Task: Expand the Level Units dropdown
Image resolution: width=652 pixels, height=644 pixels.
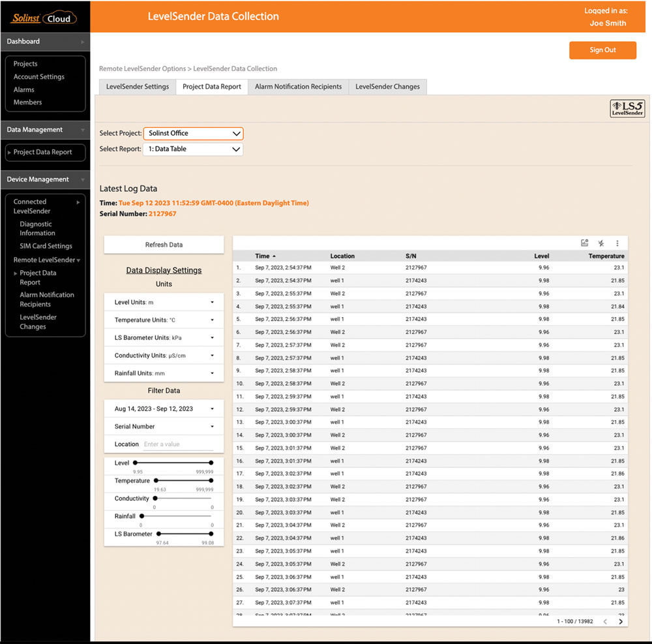Action: [164, 303]
